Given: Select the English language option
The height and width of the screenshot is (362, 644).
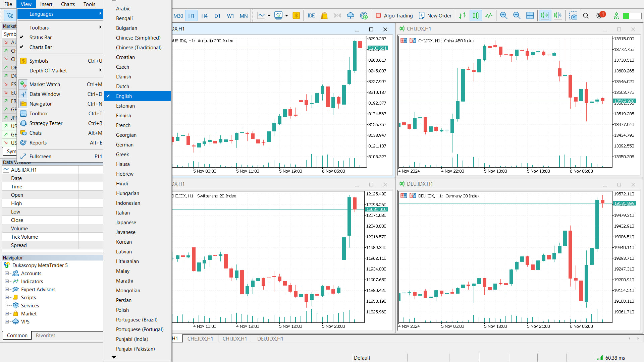Looking at the screenshot, I should coord(138,96).
